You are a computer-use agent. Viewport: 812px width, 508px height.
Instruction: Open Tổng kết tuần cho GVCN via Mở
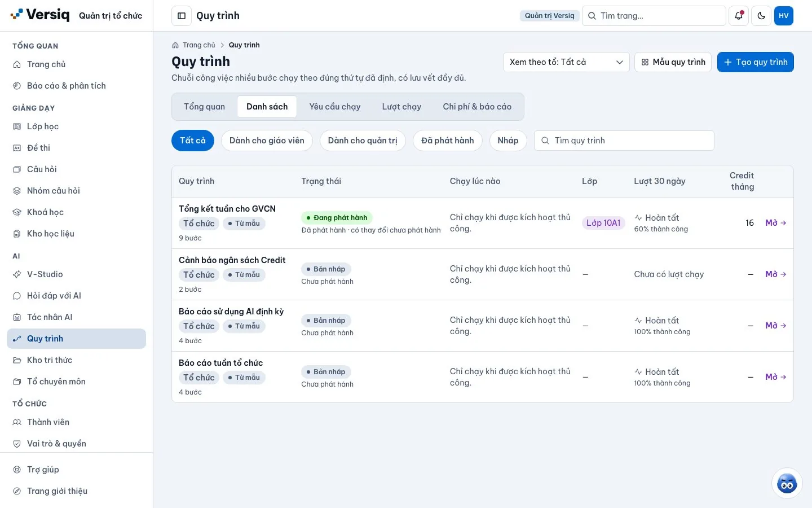pyautogui.click(x=776, y=223)
